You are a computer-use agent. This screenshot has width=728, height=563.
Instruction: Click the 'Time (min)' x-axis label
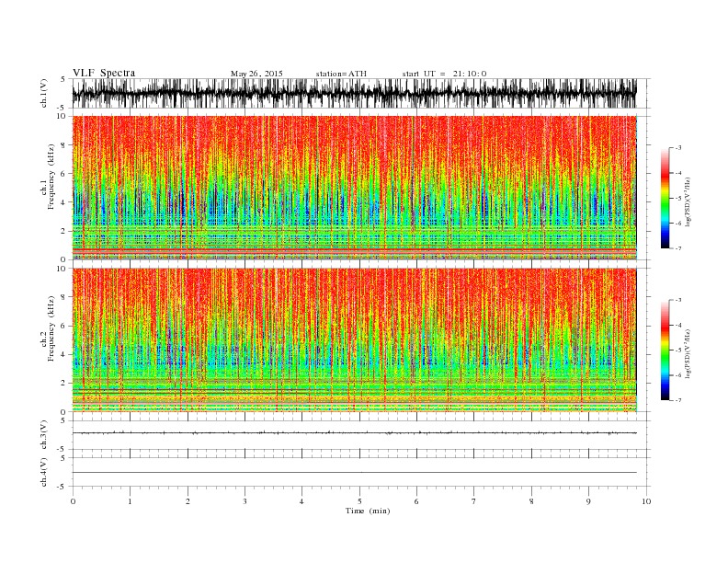coord(368,511)
